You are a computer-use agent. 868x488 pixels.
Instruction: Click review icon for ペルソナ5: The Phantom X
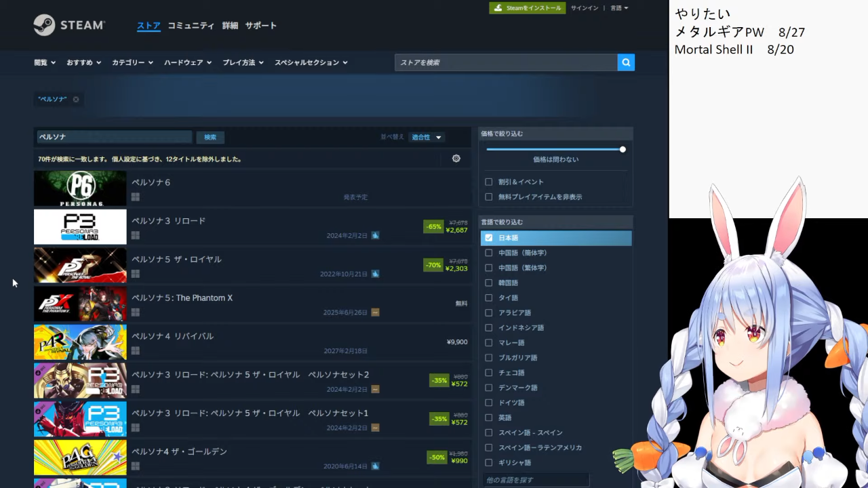(375, 312)
